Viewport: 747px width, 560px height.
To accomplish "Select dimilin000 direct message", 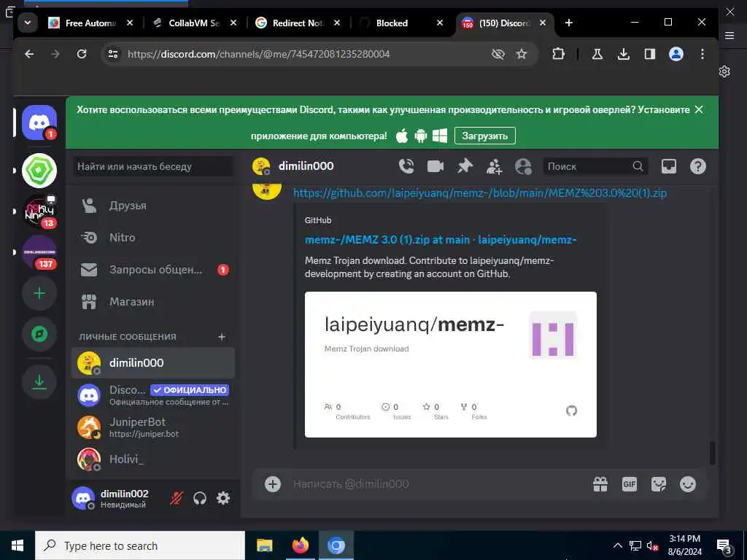I will point(153,363).
